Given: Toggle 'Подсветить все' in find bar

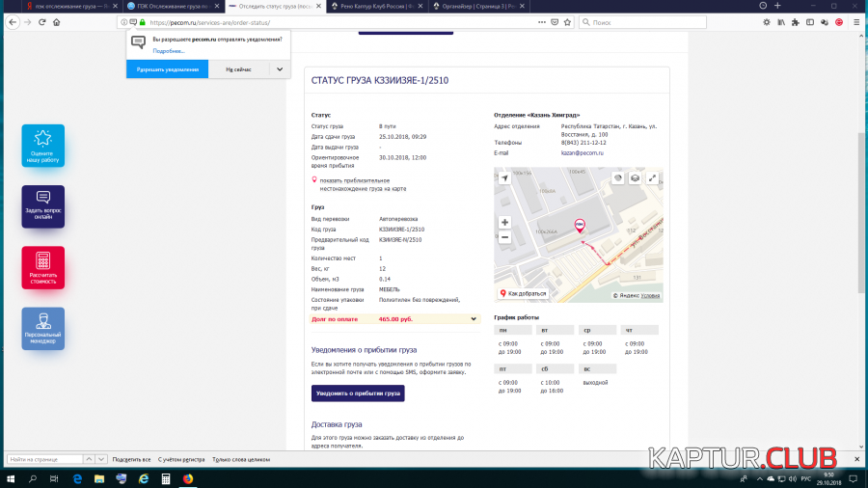Looking at the screenshot, I should tap(131, 459).
